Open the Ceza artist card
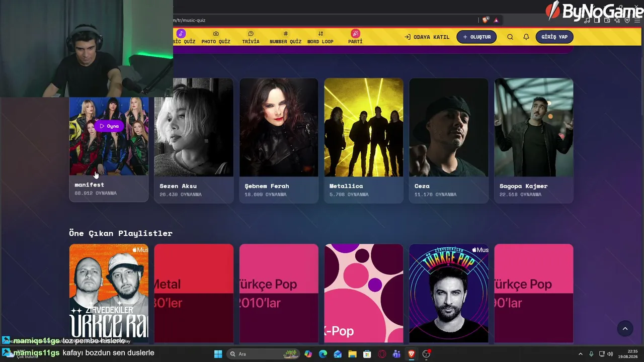 [x=449, y=141]
